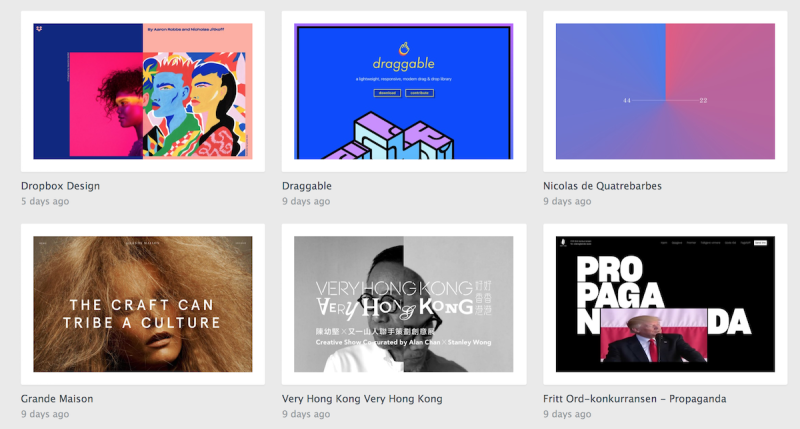The height and width of the screenshot is (429, 800).
Task: Click the Aaron Robbs byline in Dropbox preview
Action: click(186, 30)
